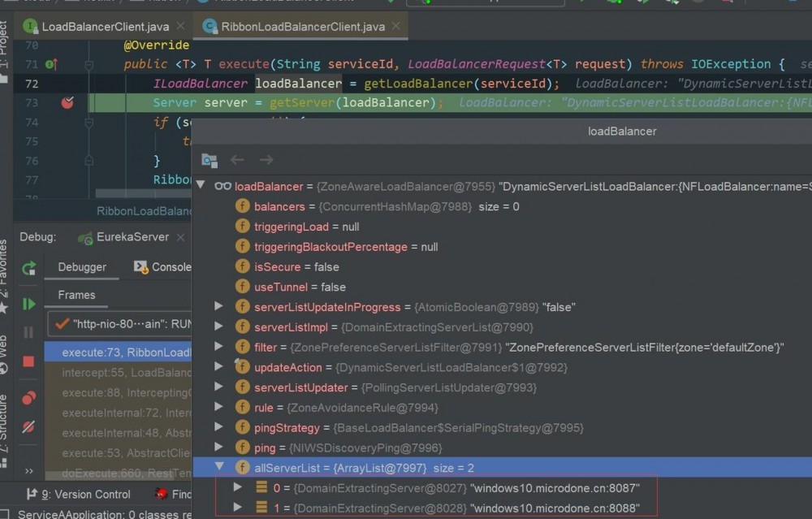Show more debug toolbar actions chevron

tap(29, 471)
